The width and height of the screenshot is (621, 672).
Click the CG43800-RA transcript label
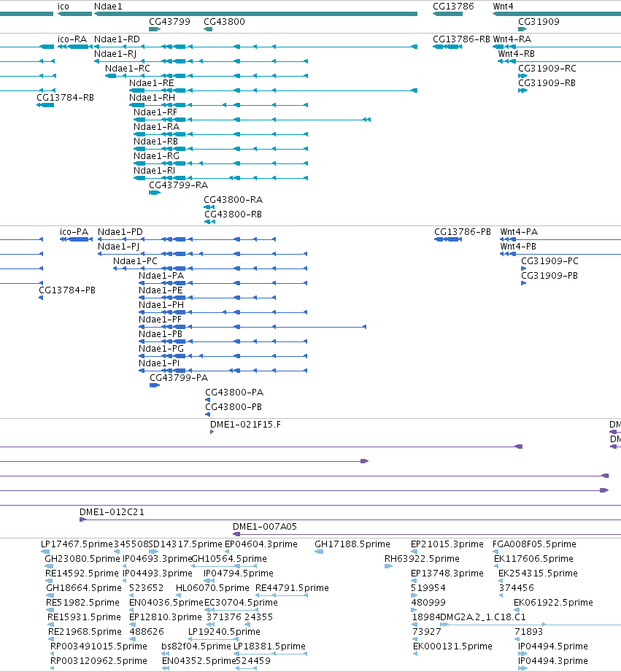pyautogui.click(x=233, y=199)
